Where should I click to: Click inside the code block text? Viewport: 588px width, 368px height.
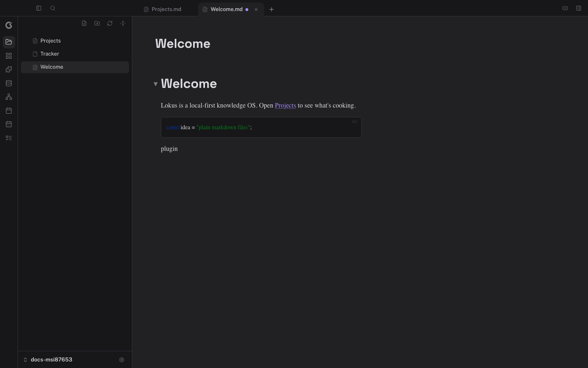(209, 128)
